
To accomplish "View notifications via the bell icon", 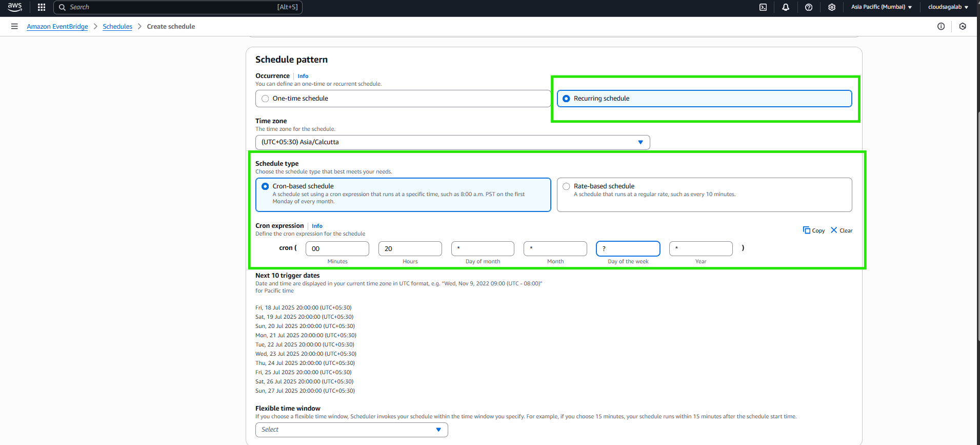I will point(786,7).
